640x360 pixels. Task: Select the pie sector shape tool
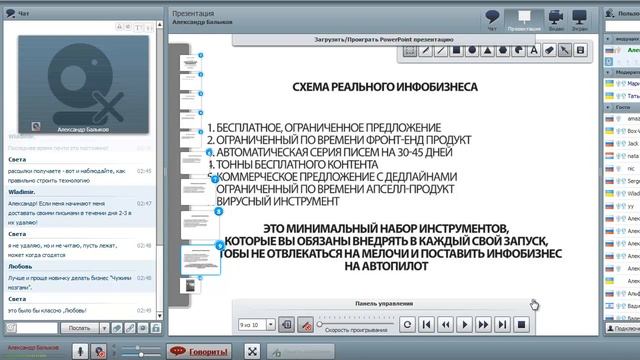click(518, 51)
